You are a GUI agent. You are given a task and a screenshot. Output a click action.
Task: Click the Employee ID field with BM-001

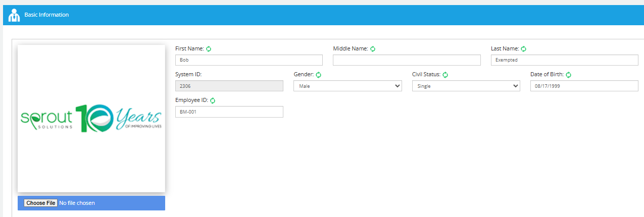pyautogui.click(x=229, y=112)
